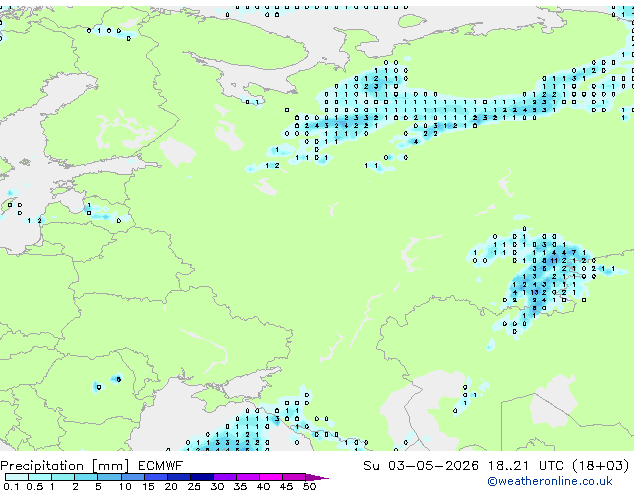The image size is (634, 490).
Task: Click the '0.1' legend scale label
Action: [x=11, y=486]
